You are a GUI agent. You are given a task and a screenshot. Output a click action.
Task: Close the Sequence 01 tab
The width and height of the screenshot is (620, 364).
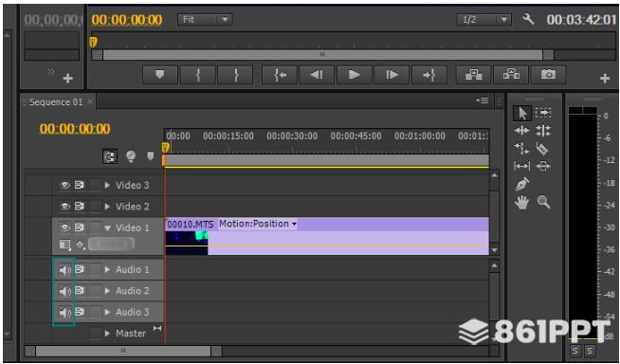pos(90,102)
